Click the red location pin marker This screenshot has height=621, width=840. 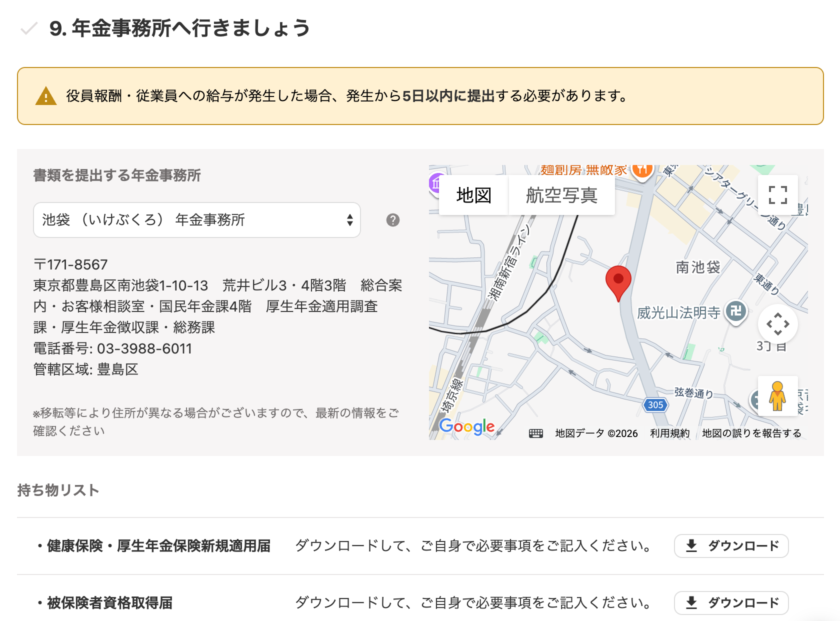(618, 283)
